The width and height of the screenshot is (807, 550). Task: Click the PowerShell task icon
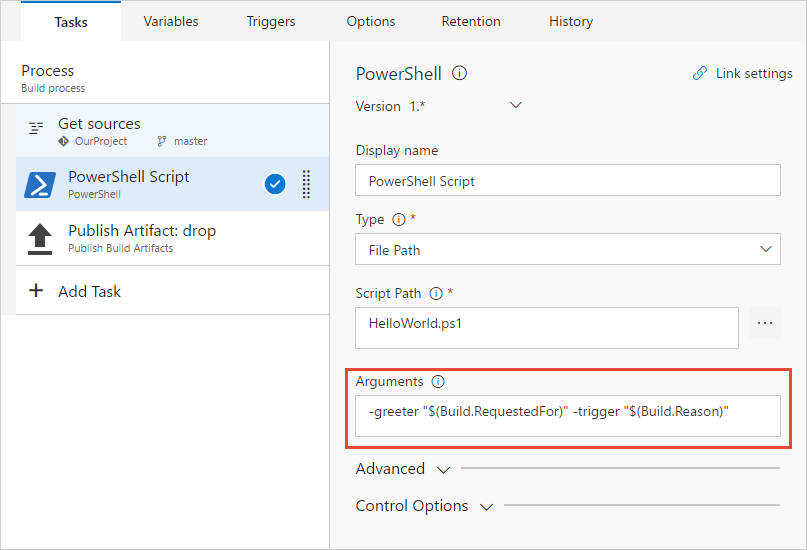point(40,185)
